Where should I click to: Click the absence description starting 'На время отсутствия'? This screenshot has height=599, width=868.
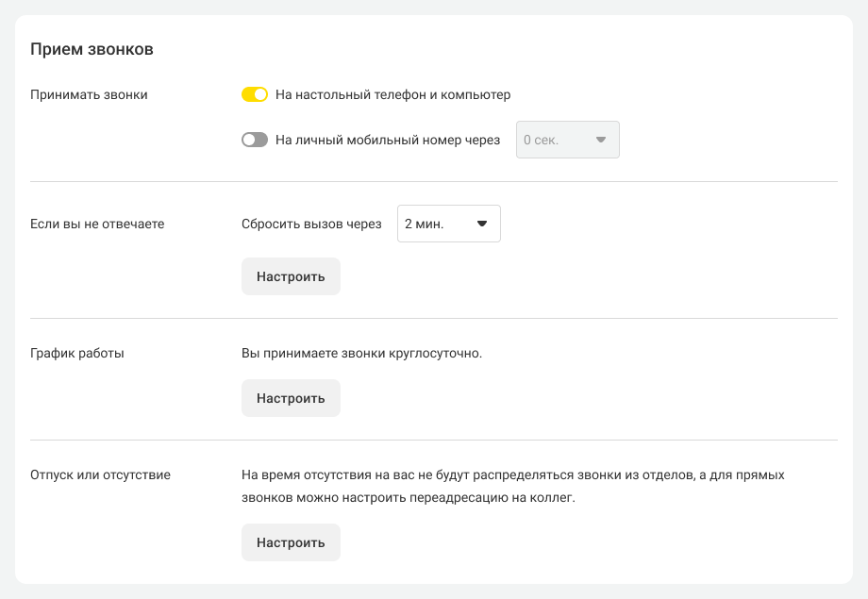[x=513, y=486]
